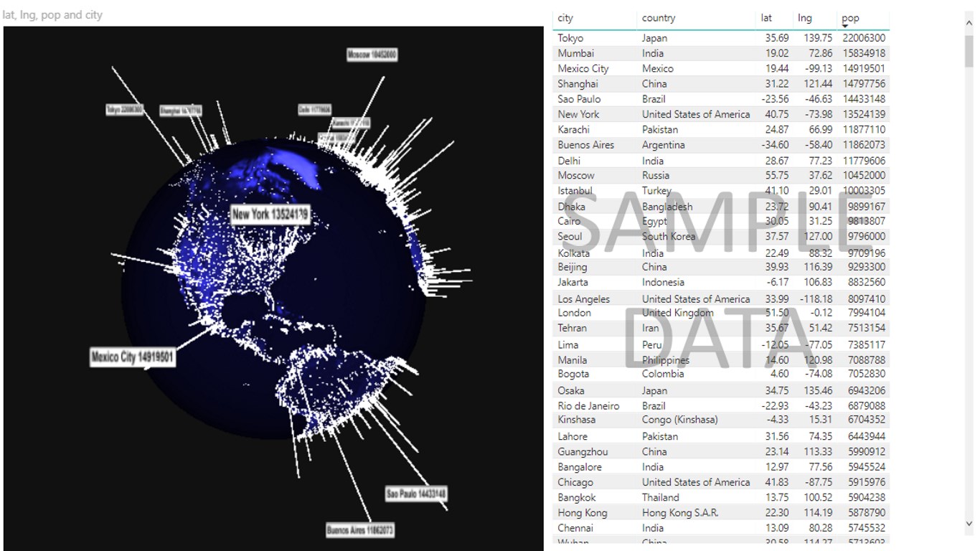Click the pop column sort arrow
Screen dimensions: 980x551
[845, 27]
